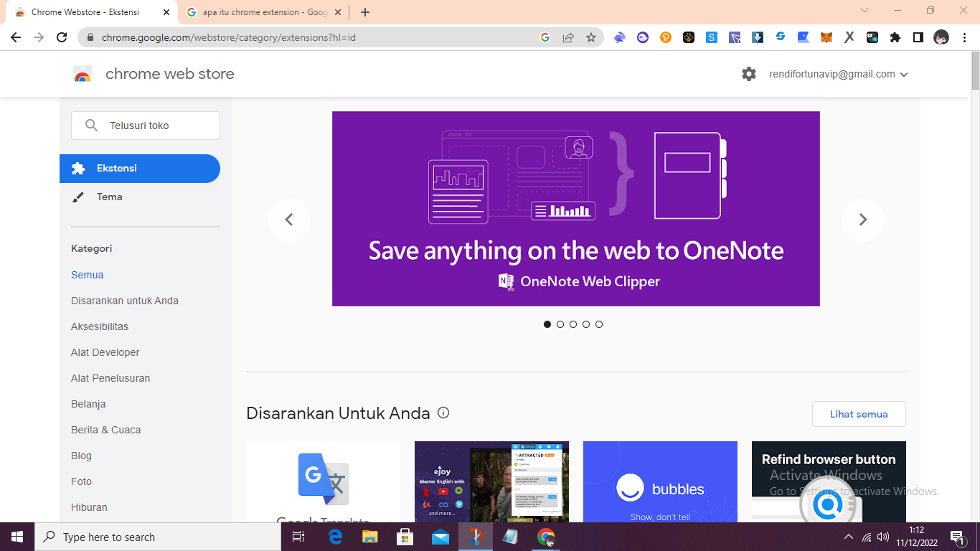Open the orange P wallet extension

(x=666, y=37)
